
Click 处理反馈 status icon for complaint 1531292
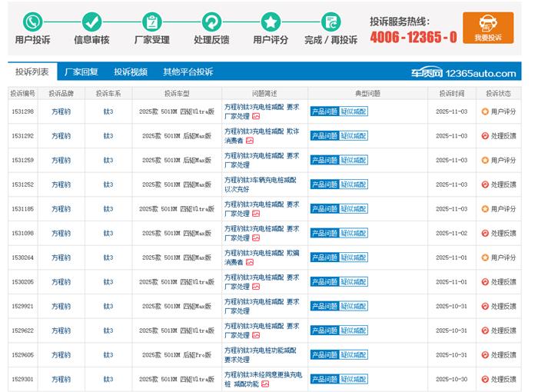pos(485,135)
